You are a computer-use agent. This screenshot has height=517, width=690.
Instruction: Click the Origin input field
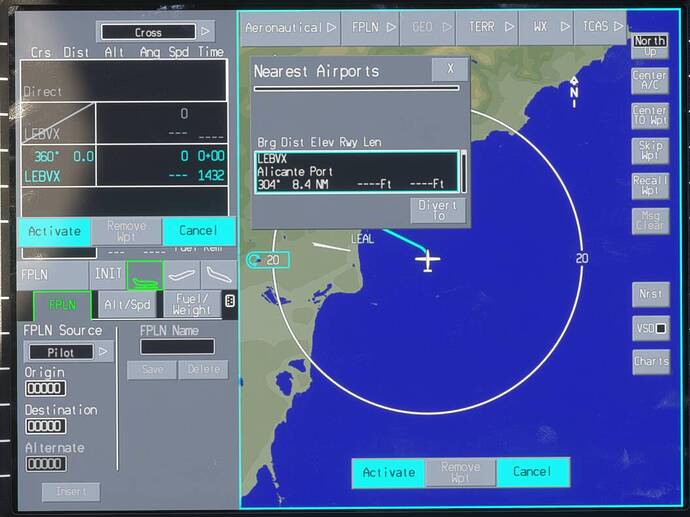coord(46,389)
